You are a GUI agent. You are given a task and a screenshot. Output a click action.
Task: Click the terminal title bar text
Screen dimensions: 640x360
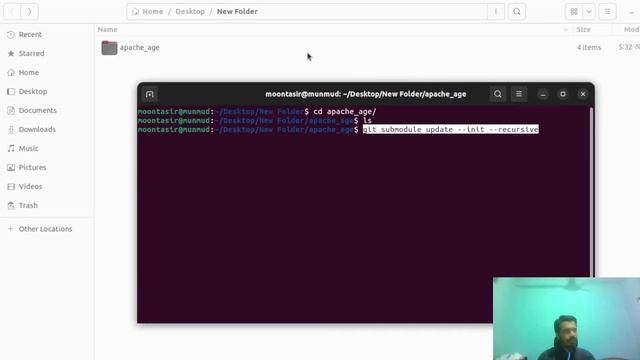pyautogui.click(x=366, y=94)
